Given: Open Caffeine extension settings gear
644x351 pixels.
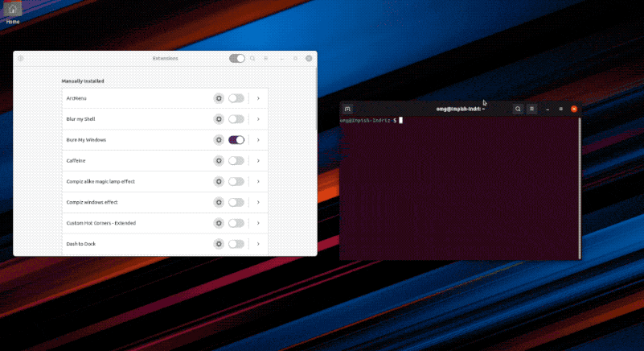Looking at the screenshot, I should click(218, 161).
